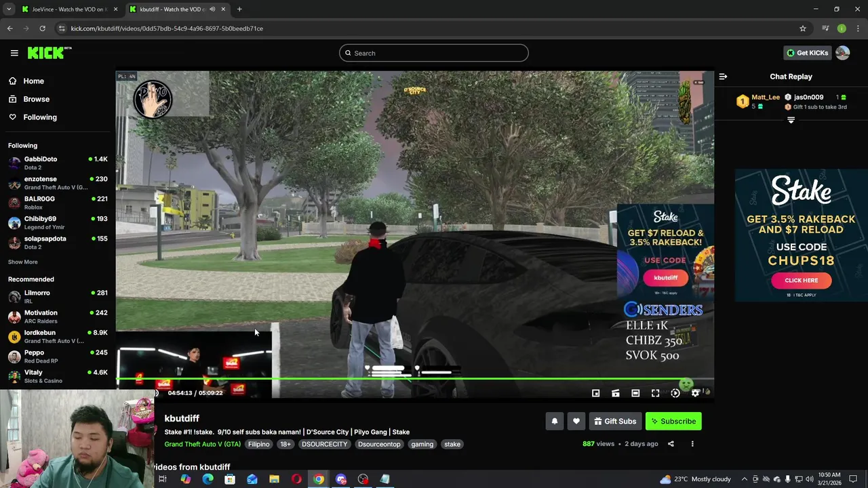Toggle picture-in-picture mode on the player
The image size is (868, 488).
595,393
